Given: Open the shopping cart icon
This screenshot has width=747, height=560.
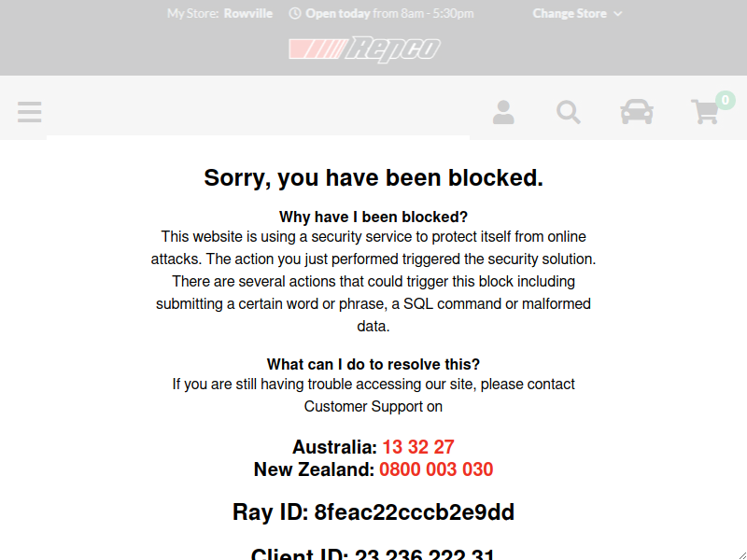Looking at the screenshot, I should click(x=705, y=112).
